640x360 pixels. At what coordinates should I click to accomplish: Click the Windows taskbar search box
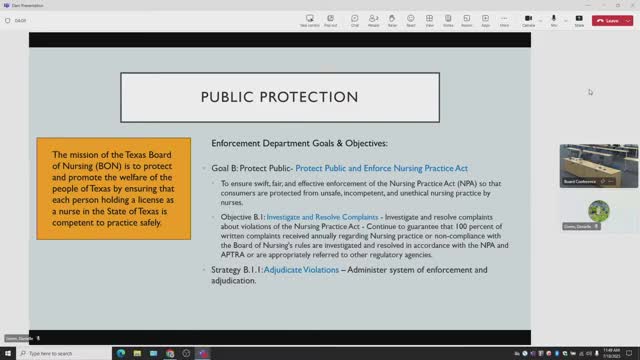pyautogui.click(x=64, y=353)
